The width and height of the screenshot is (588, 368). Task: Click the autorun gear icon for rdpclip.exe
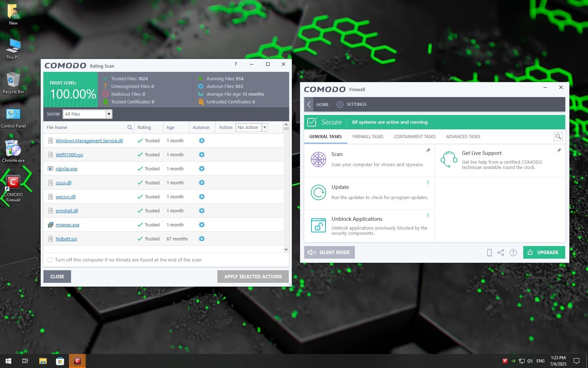tap(202, 169)
